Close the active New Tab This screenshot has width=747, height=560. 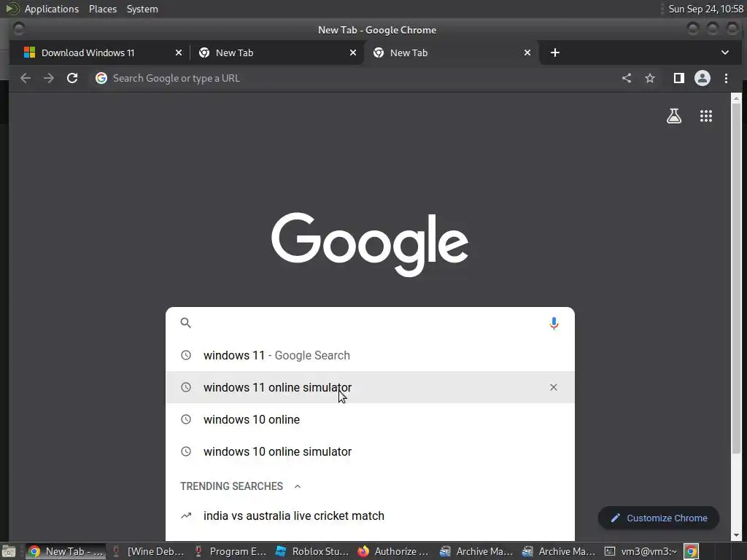coord(527,52)
